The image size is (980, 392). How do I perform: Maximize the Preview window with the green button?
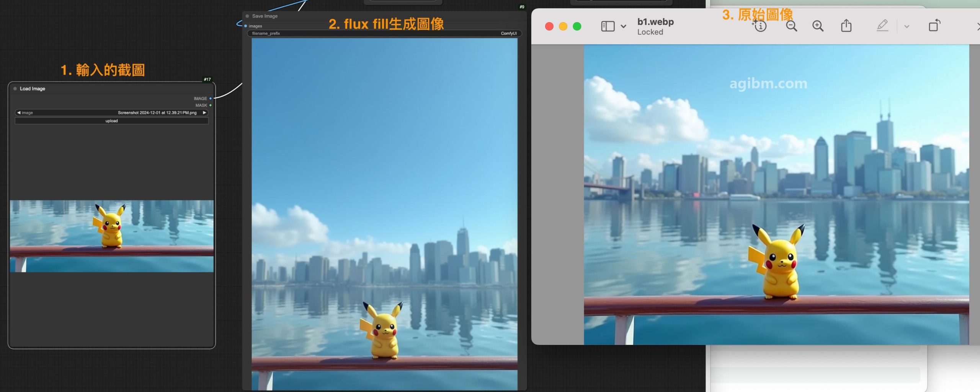tap(577, 26)
